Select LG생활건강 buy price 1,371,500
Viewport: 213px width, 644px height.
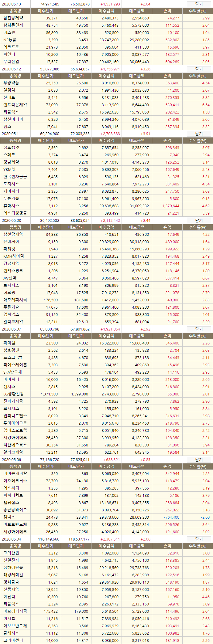coord(49,394)
